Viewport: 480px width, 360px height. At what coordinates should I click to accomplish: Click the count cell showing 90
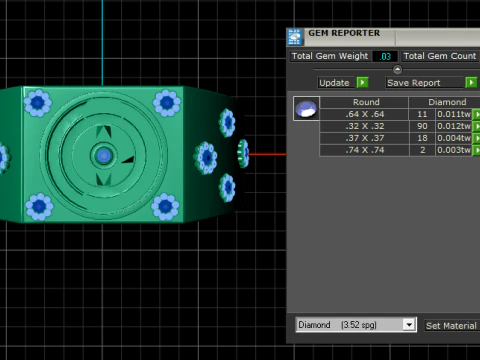point(422,126)
